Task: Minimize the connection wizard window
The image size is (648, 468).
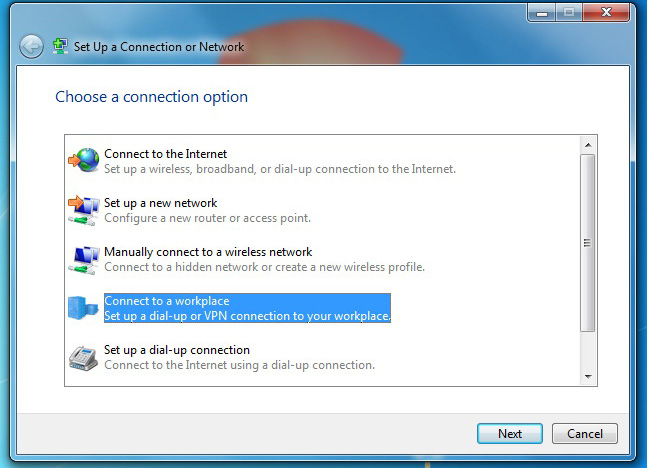Action: [x=542, y=12]
